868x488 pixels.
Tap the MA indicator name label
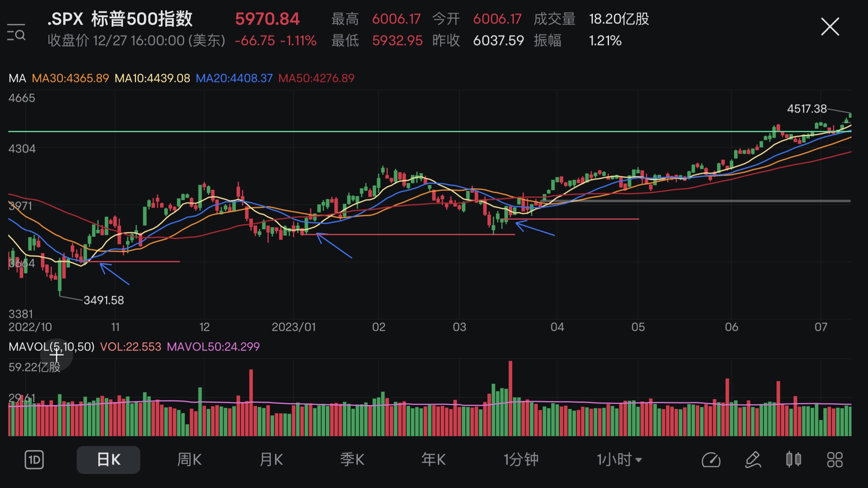click(x=17, y=78)
